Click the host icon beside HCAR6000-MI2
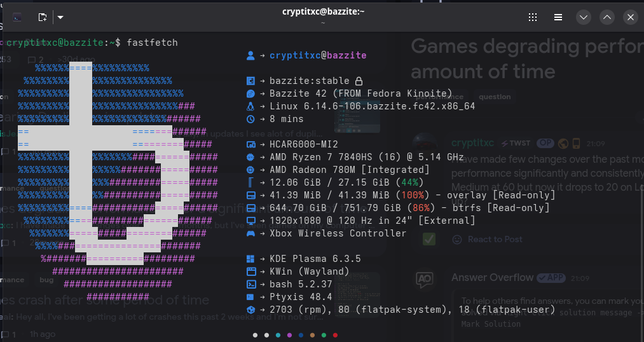Image resolution: width=644 pixels, height=342 pixels. point(250,144)
